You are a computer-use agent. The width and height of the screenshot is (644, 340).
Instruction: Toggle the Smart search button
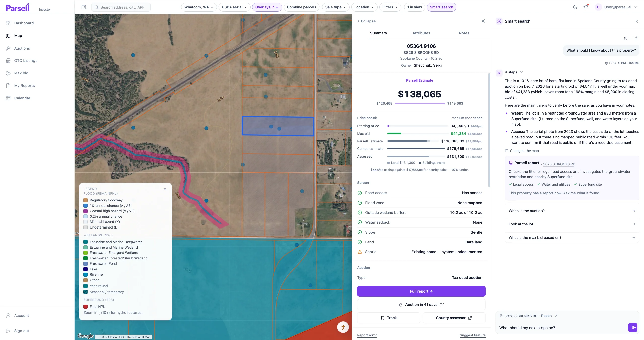pyautogui.click(x=441, y=7)
